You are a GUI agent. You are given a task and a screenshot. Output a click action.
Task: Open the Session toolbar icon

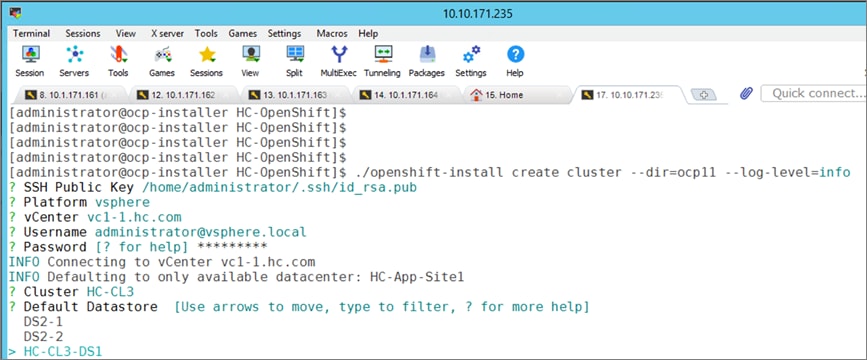29,61
